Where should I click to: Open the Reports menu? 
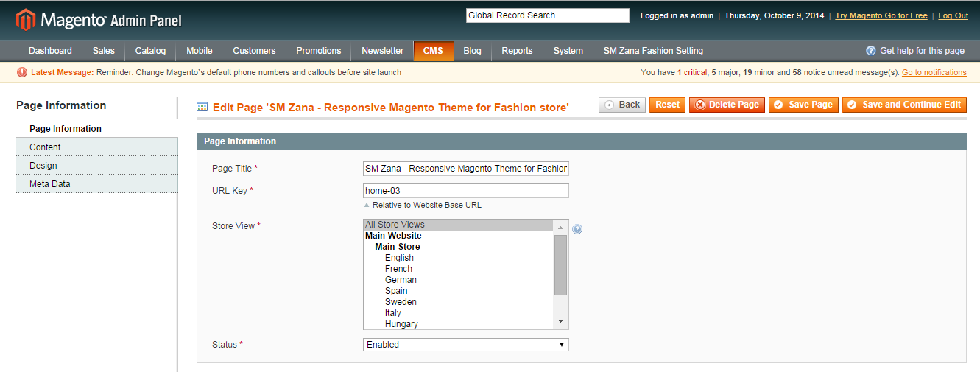coord(517,51)
